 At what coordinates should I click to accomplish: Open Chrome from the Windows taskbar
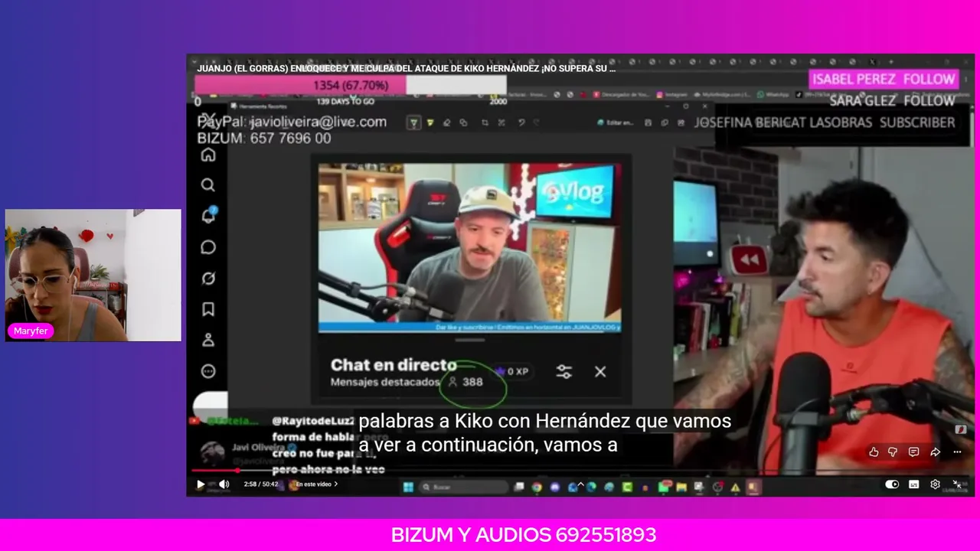537,487
